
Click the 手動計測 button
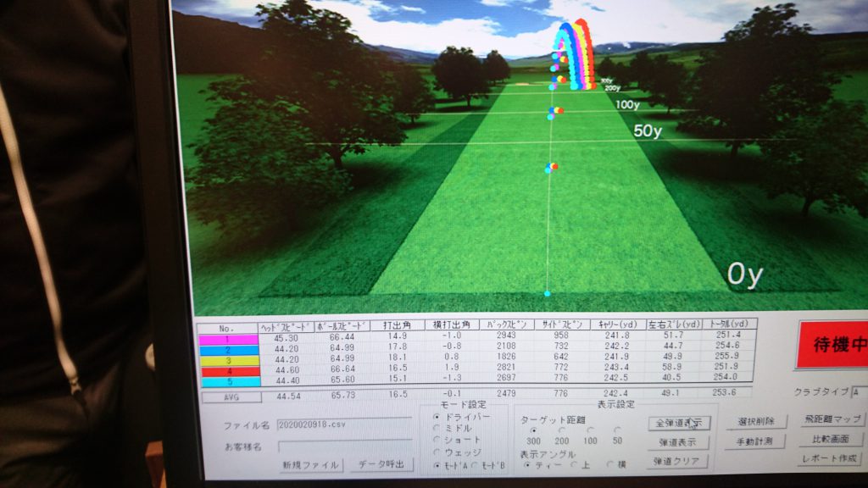[x=754, y=441]
